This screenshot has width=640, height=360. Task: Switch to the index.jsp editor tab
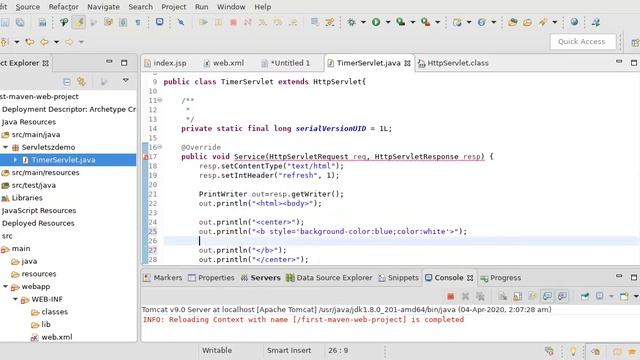click(166, 63)
